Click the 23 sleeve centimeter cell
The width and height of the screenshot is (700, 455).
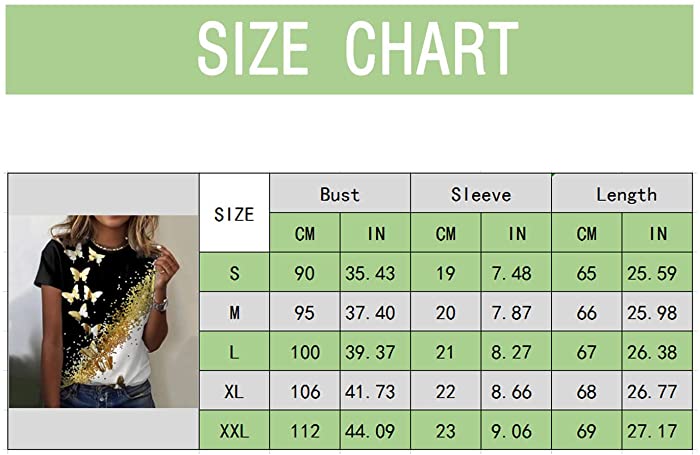click(446, 430)
